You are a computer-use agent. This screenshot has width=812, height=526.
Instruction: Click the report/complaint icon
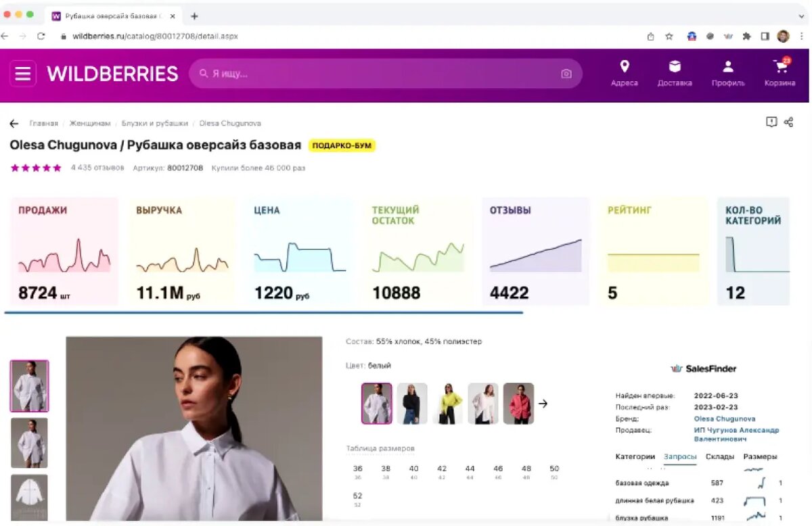pos(771,122)
